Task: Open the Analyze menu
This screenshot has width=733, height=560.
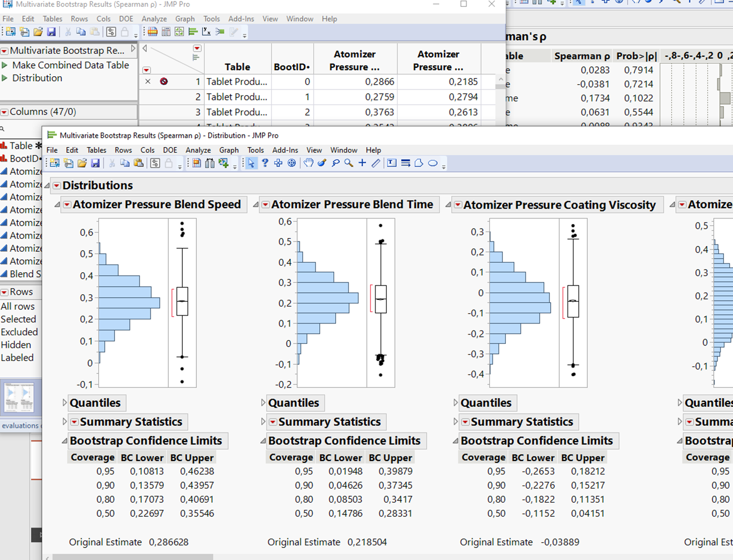Action: tap(198, 150)
